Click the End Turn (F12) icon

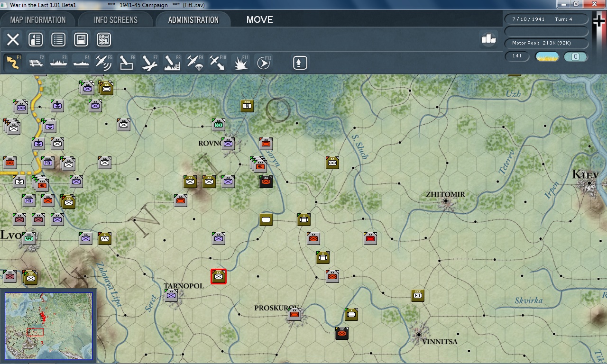[264, 63]
